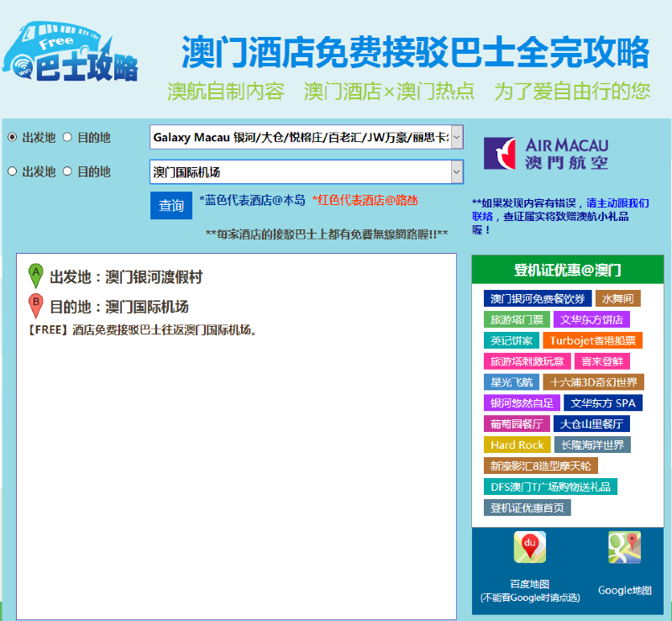Open 水舞间 offer tag

click(617, 298)
